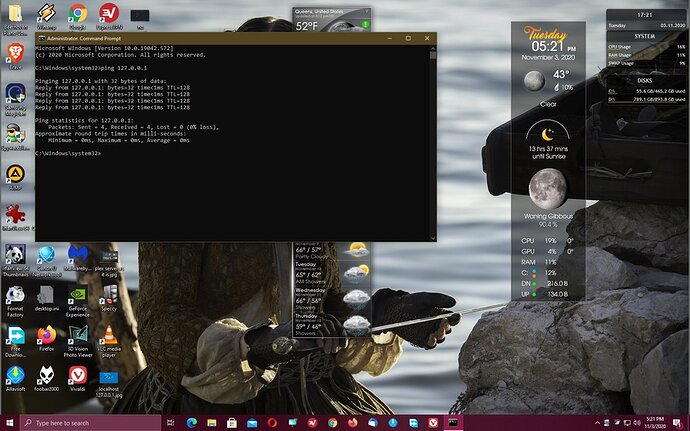Screen dimensions: 690x431
Task: Click the Firefox icon in taskbar
Action: pos(352,423)
